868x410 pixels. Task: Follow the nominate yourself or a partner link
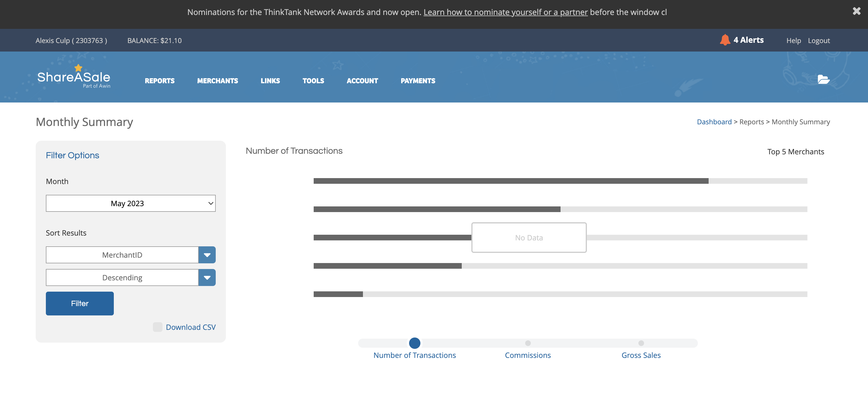coord(505,12)
